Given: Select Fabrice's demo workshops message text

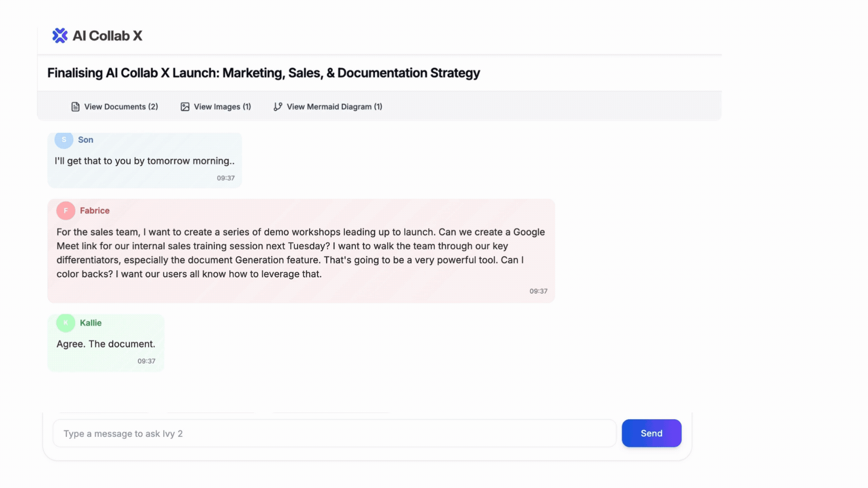Looking at the screenshot, I should [300, 253].
